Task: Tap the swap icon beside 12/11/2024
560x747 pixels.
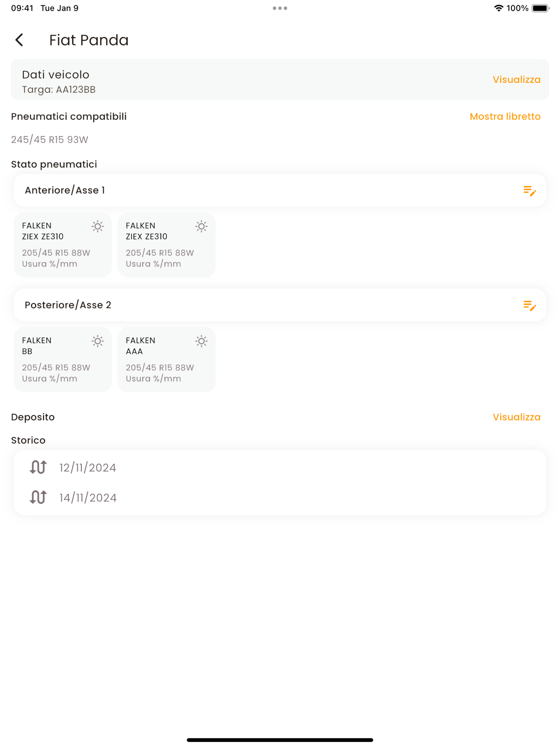Action: [38, 467]
